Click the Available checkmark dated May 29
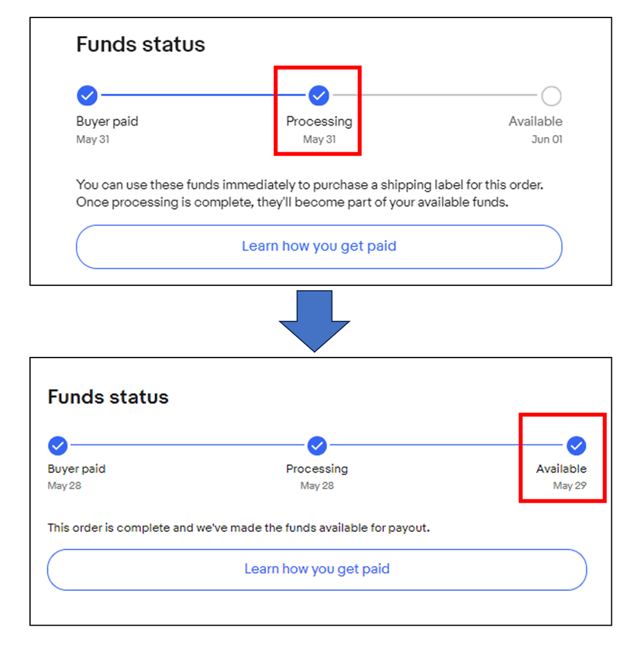 click(577, 446)
